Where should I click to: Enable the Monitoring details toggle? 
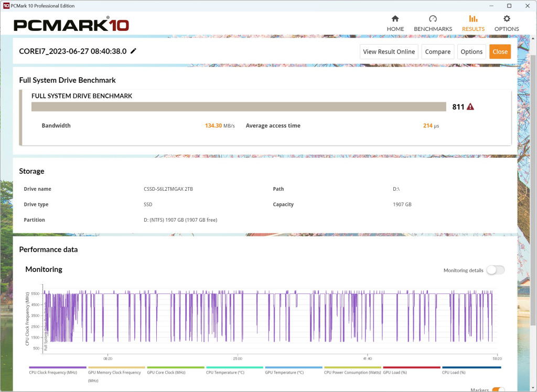click(x=496, y=270)
